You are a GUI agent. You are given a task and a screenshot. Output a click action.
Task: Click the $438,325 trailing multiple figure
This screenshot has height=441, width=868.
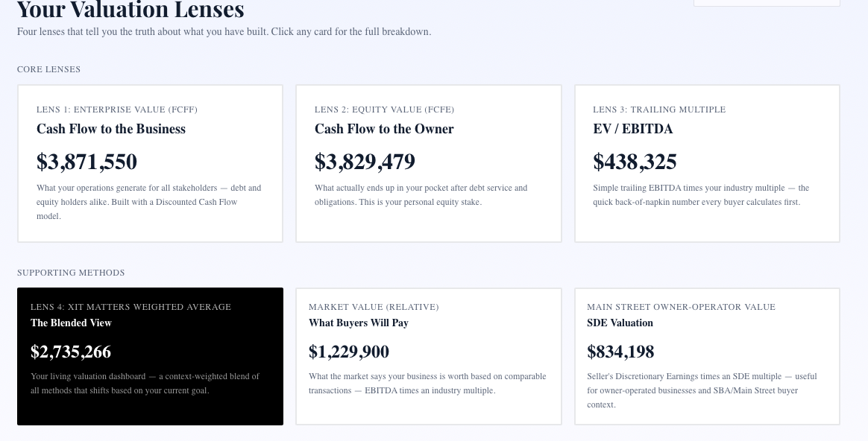point(635,162)
